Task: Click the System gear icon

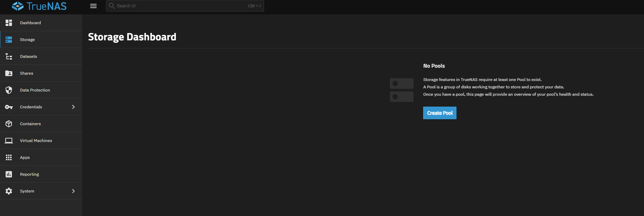Action: tap(9, 191)
